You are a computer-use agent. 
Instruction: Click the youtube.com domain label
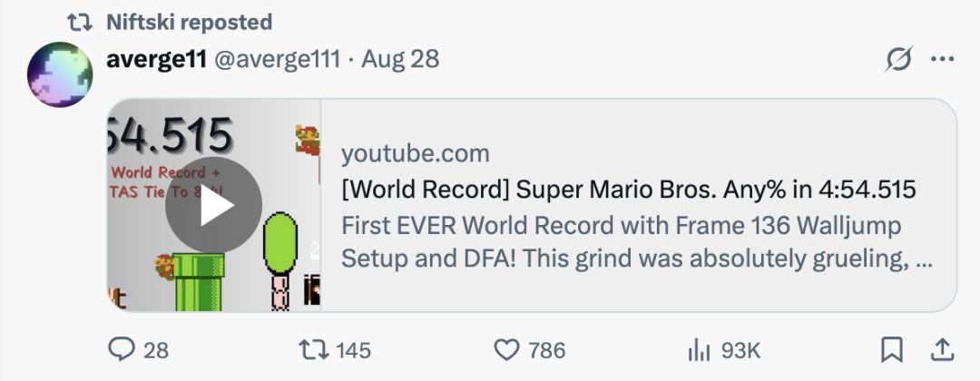[415, 153]
